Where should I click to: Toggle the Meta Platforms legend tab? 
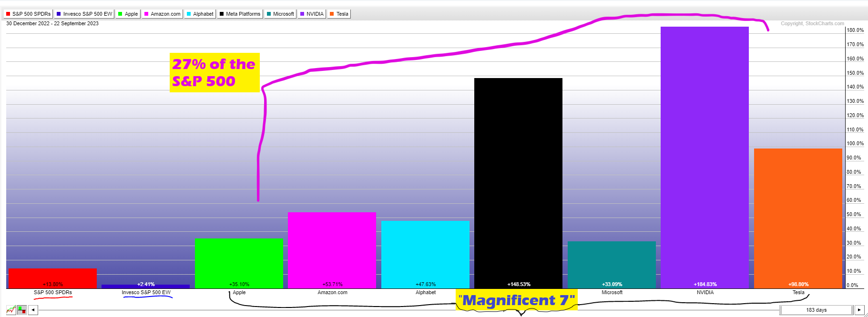coord(240,14)
